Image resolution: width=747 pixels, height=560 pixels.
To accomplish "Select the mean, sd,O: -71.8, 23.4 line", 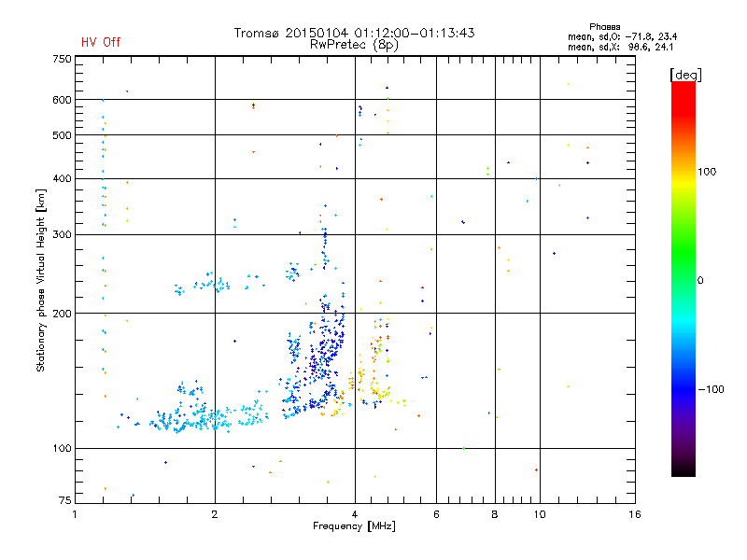I will [x=622, y=36].
